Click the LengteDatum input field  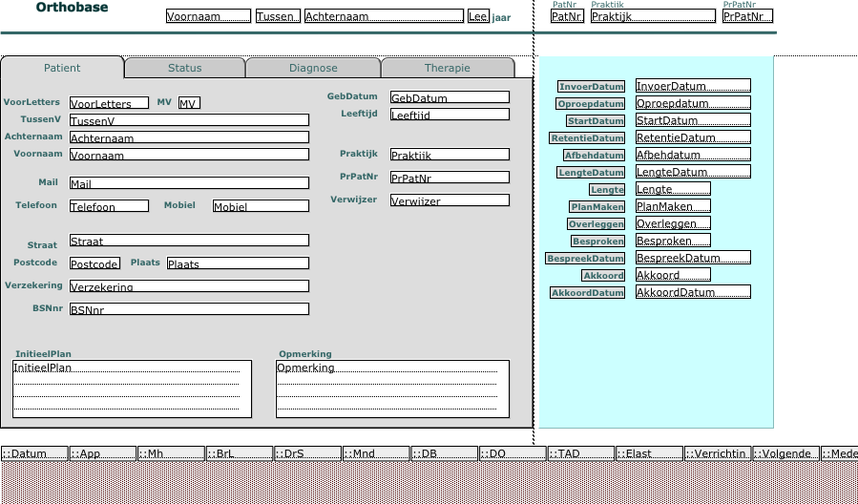click(693, 172)
